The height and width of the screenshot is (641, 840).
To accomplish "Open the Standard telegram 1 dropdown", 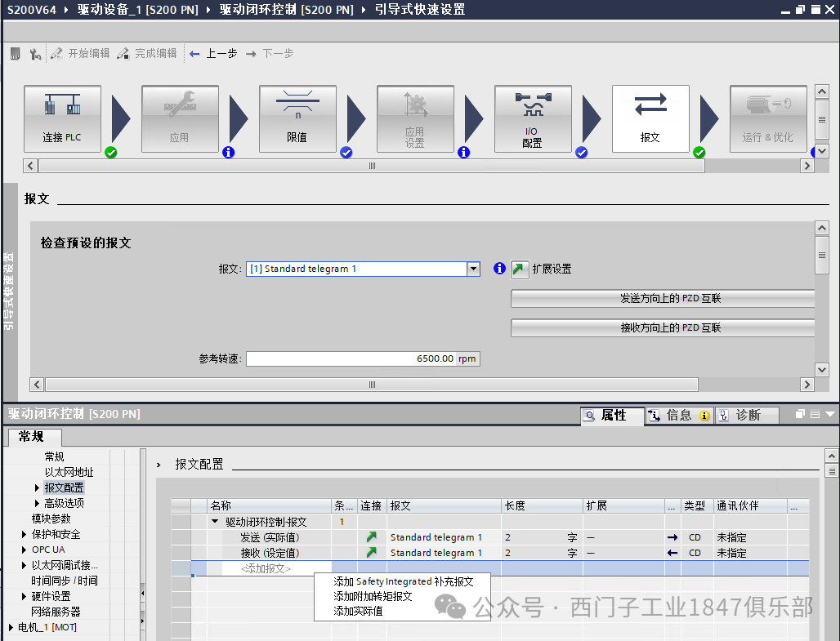I will [x=473, y=269].
